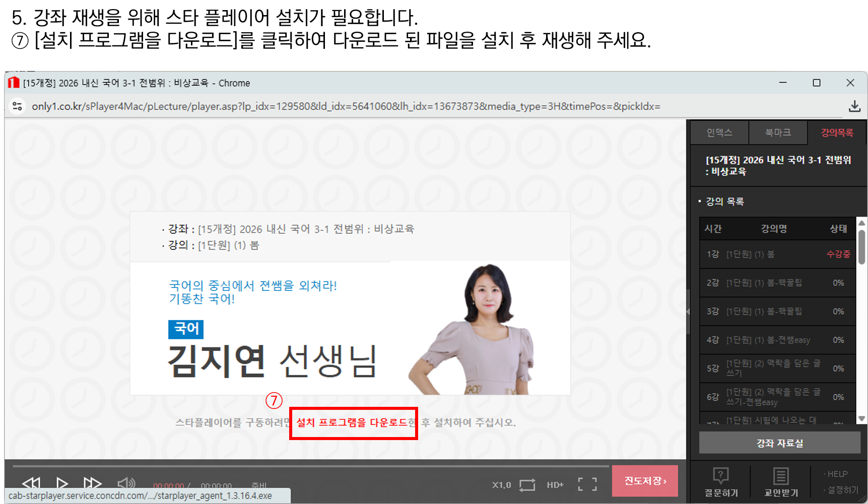868x504 pixels.
Task: Click the Chrome downloads icon in address bar
Action: 854,106
